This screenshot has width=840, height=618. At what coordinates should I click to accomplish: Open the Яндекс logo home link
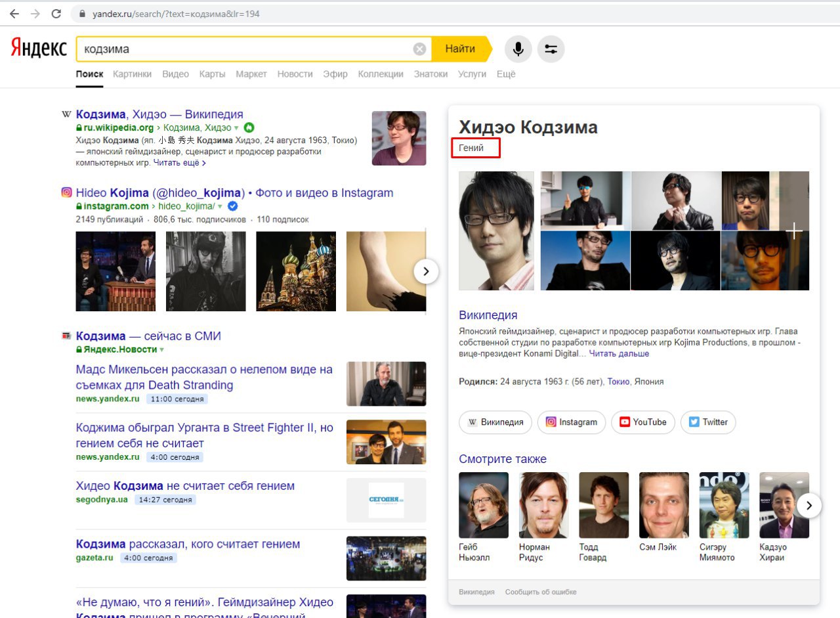pyautogui.click(x=39, y=48)
